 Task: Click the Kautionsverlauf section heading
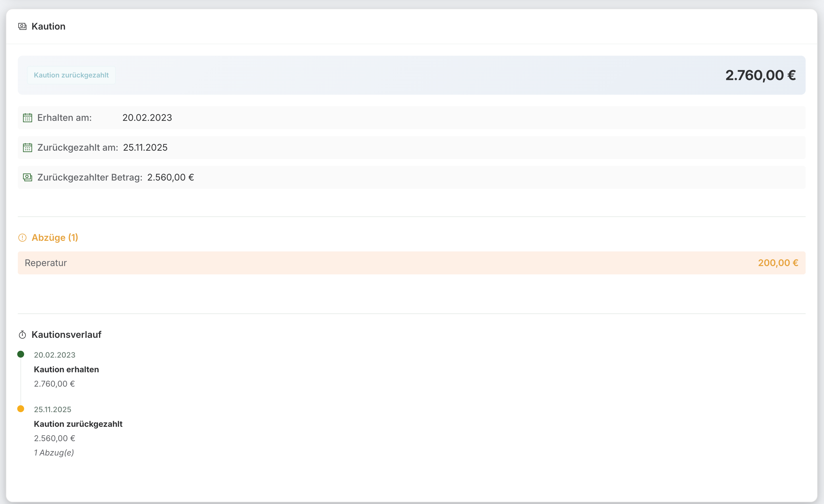pyautogui.click(x=66, y=335)
